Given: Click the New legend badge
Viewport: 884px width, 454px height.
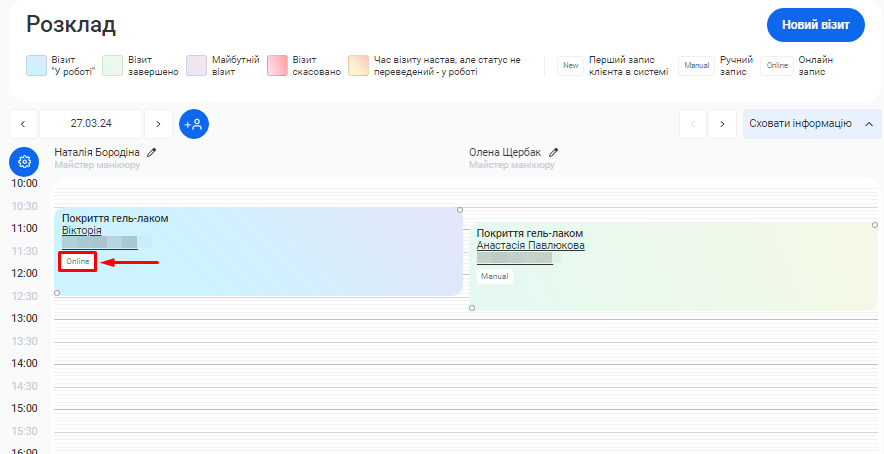Looking at the screenshot, I should click(570, 66).
